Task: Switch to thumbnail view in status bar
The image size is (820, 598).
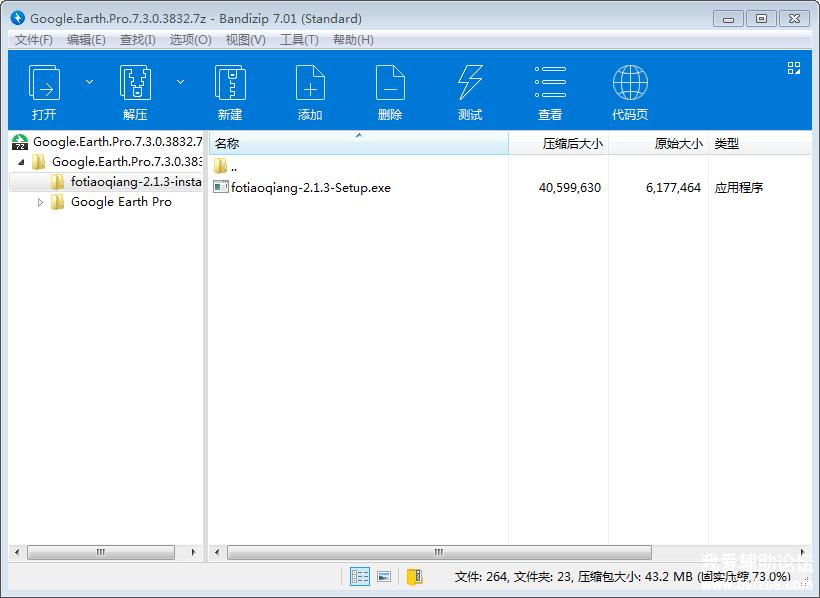Action: (384, 577)
